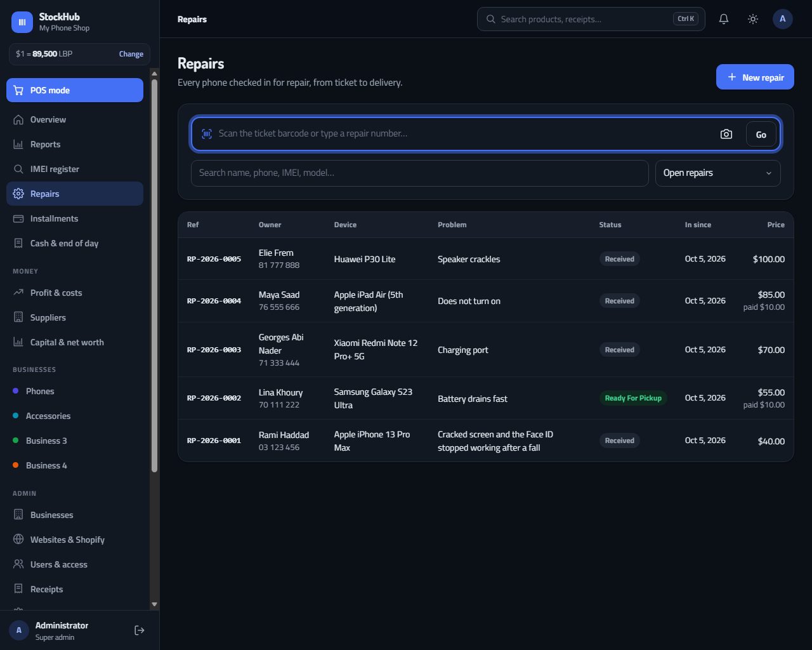This screenshot has width=812, height=650.
Task: Focus the name, phone, IMEI search field
Action: (x=420, y=173)
